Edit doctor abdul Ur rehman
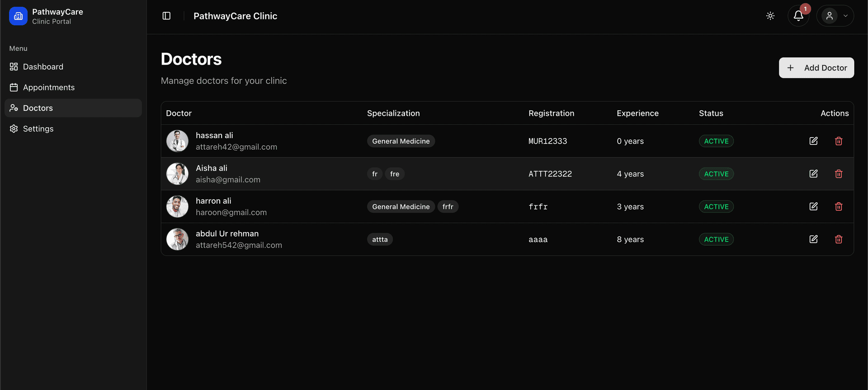868x390 pixels. tap(813, 239)
